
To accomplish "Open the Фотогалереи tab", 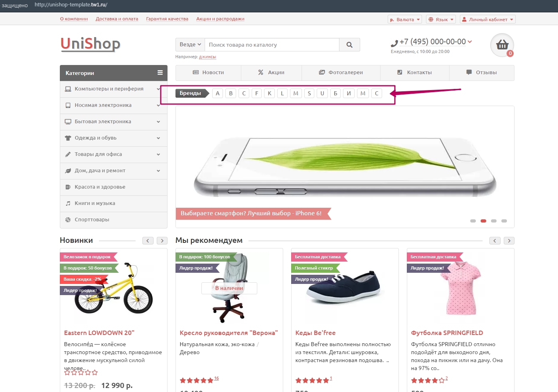I will pos(341,73).
